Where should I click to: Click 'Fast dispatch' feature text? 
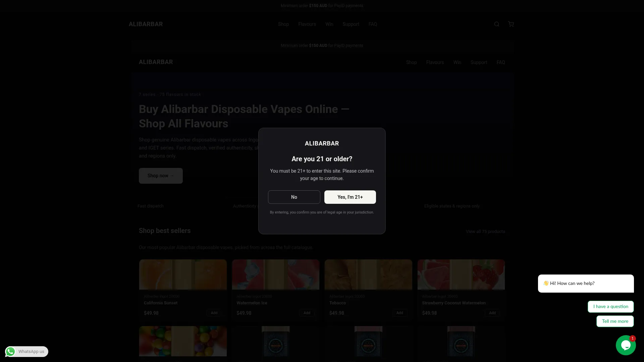coord(151,206)
